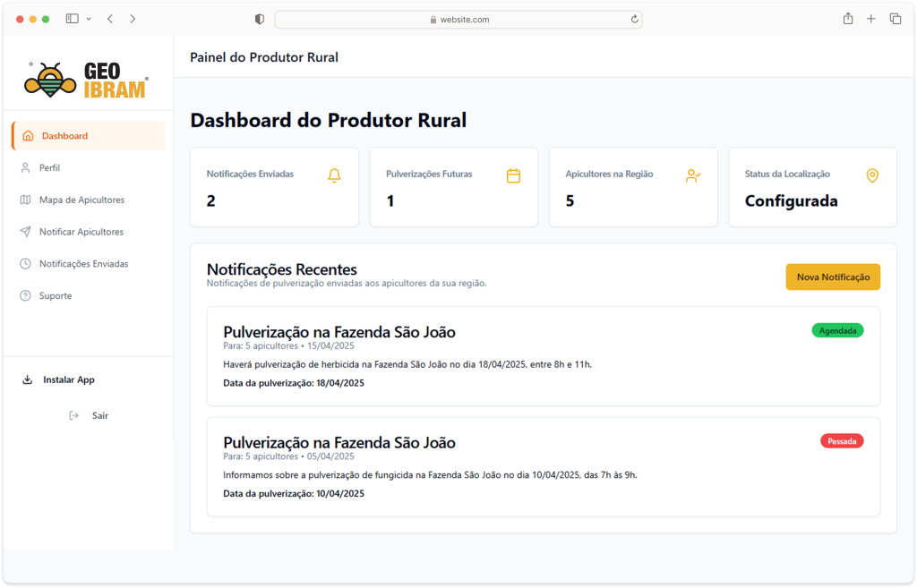Open Perfil in the sidebar menu

click(x=49, y=167)
